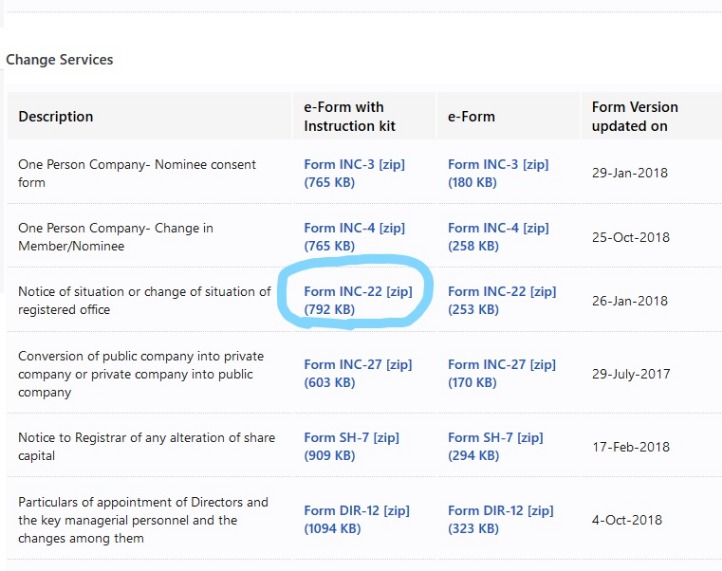Download Form INC-3 zip with instruction kit (765 KB)
Viewport: 722px width, 571px height.
[x=354, y=173]
